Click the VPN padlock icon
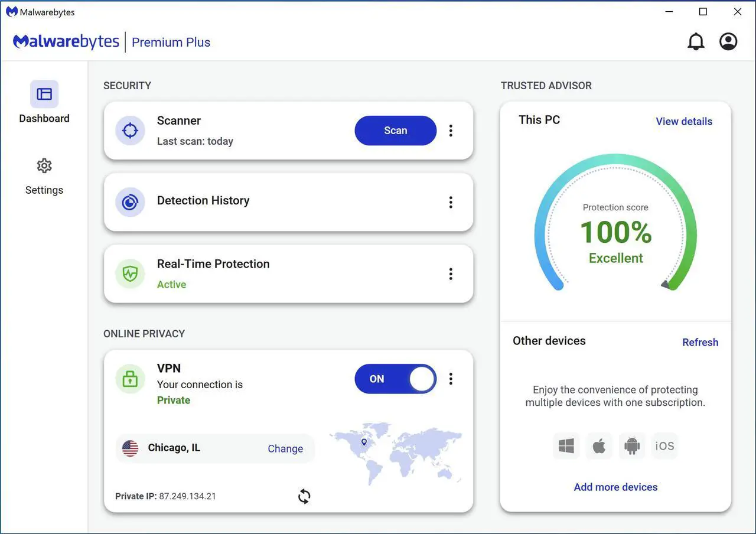The height and width of the screenshot is (534, 756). (129, 379)
